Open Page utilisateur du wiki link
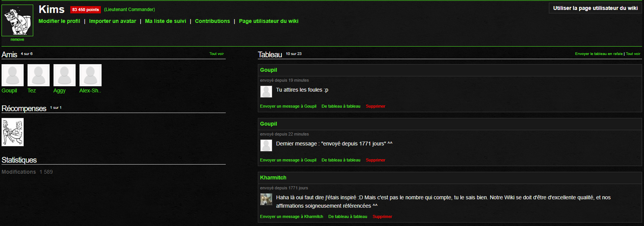Image resolution: width=644 pixels, height=226 pixels. pos(269,21)
